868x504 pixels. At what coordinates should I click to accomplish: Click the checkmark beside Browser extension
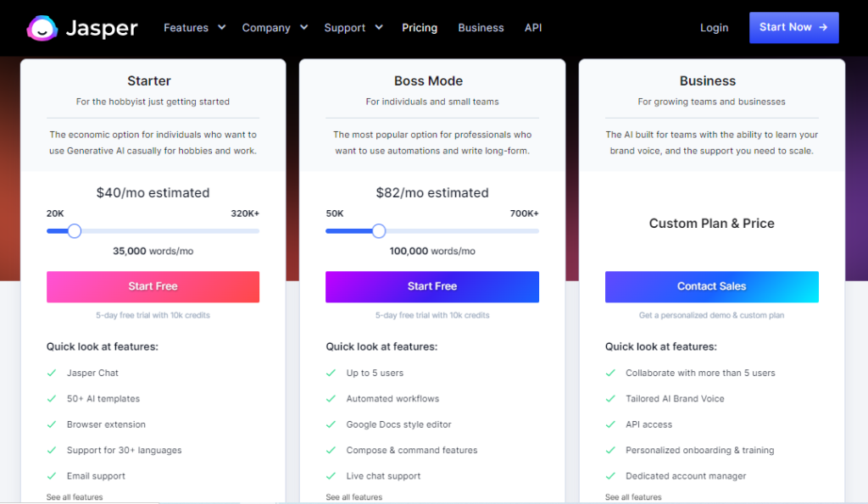point(52,424)
